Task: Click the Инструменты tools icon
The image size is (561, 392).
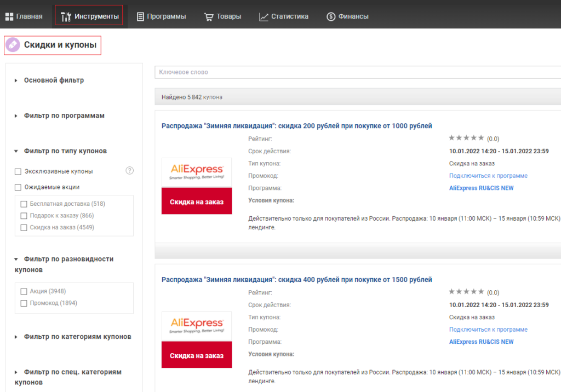Action: 66,16
